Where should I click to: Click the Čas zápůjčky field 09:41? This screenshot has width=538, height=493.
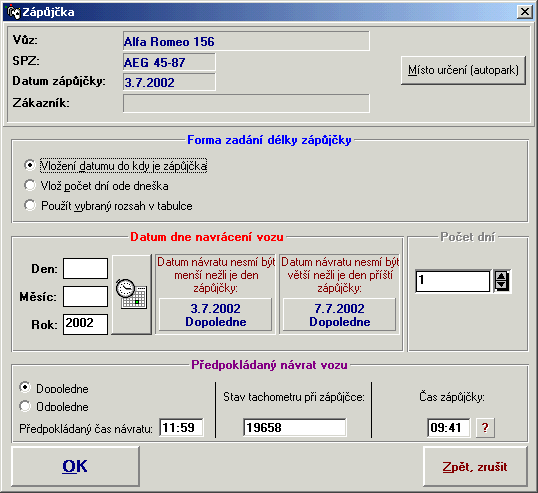click(448, 428)
